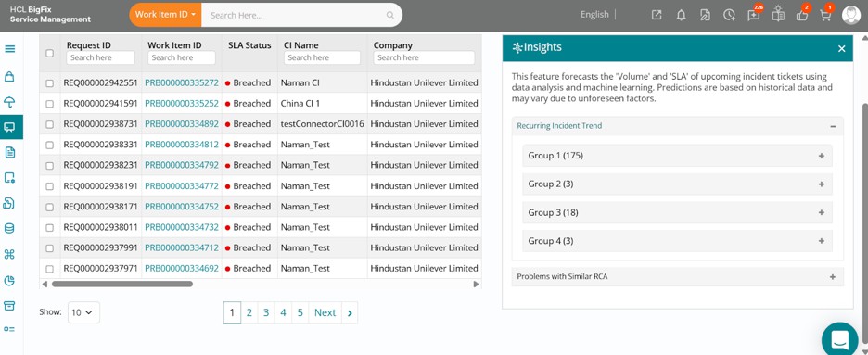
Task: Open the Show 10 rows dropdown
Action: [83, 312]
